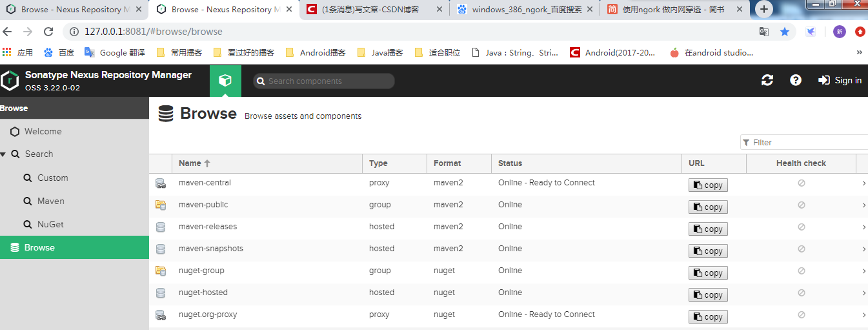Image resolution: width=868 pixels, height=330 pixels.
Task: Click the refresh icon in Nexus header
Action: click(x=767, y=80)
